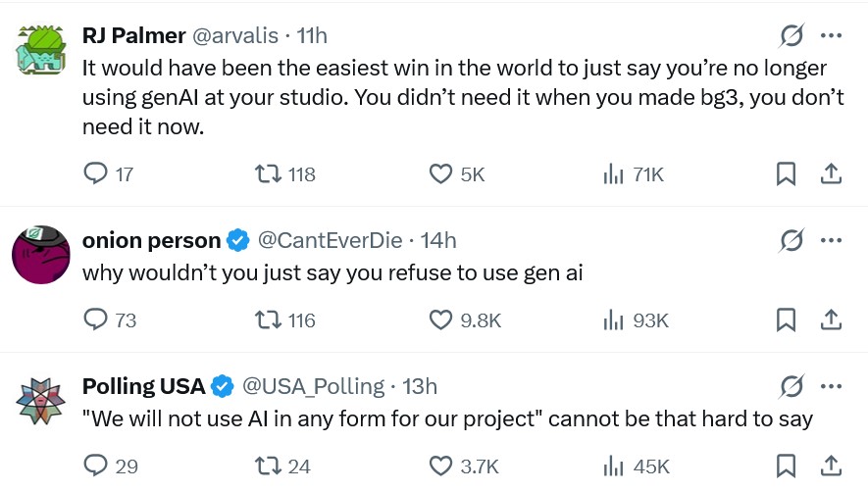Share the Polling USA tweet
Screen dimensions: 868x491
click(830, 466)
